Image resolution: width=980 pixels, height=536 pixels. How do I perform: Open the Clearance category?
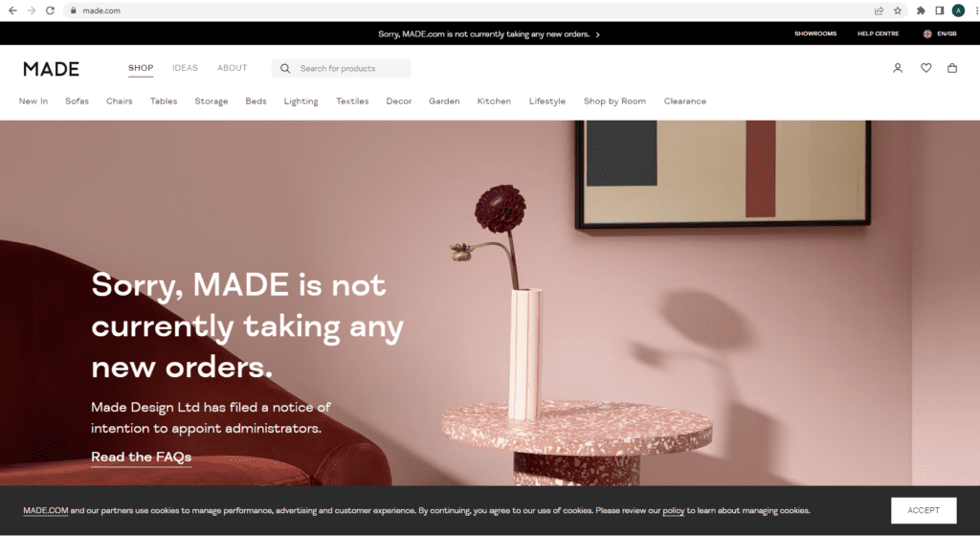685,101
